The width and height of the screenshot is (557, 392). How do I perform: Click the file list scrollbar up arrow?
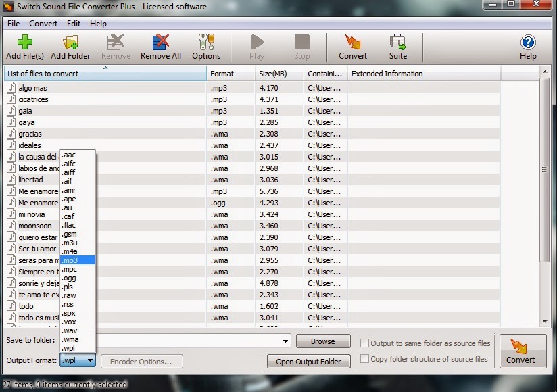[545, 72]
